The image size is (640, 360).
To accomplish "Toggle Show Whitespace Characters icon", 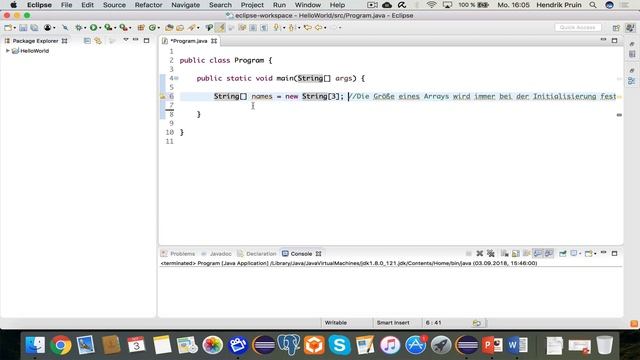I will click(x=264, y=28).
